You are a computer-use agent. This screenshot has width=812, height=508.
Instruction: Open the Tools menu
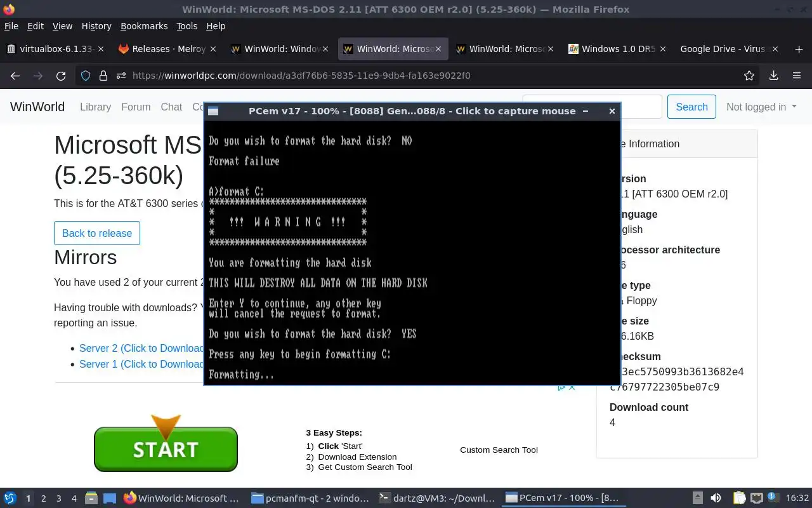click(187, 26)
